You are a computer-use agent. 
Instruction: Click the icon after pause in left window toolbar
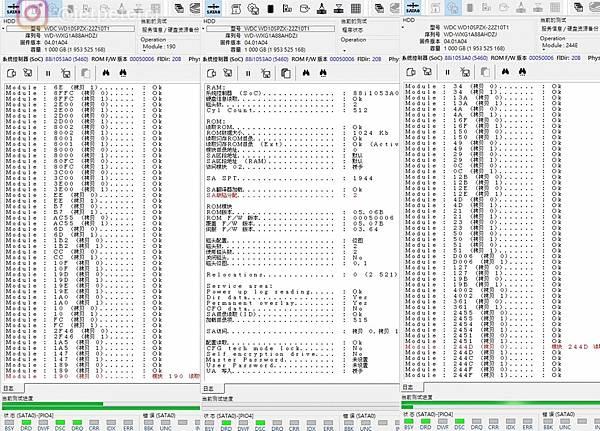click(x=66, y=73)
